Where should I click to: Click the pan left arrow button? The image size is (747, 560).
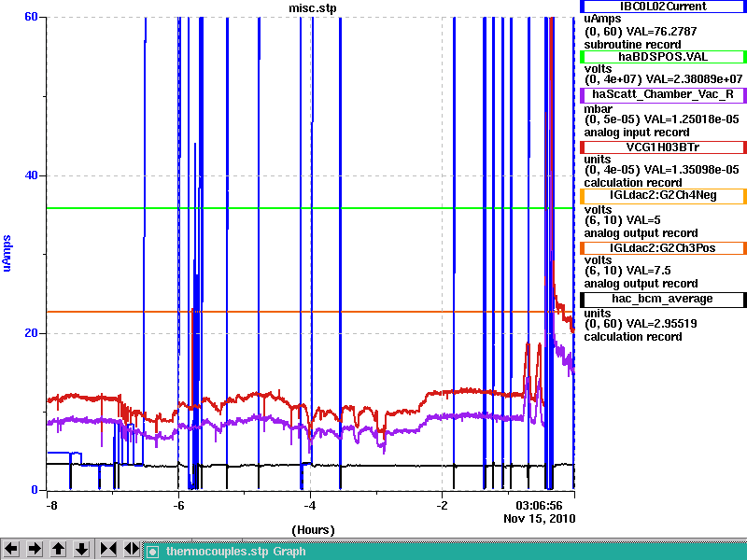(11, 549)
